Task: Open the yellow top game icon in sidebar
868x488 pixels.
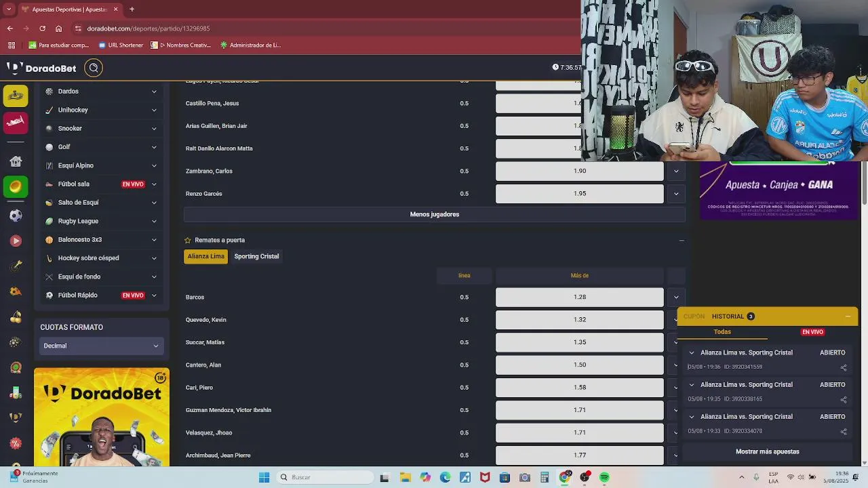Action: tap(16, 96)
